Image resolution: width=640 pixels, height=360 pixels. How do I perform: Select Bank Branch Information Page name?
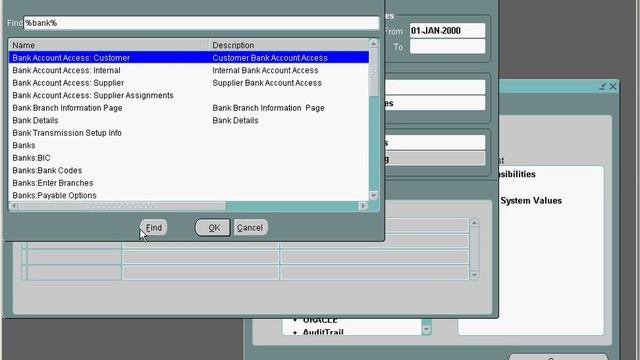(67, 108)
